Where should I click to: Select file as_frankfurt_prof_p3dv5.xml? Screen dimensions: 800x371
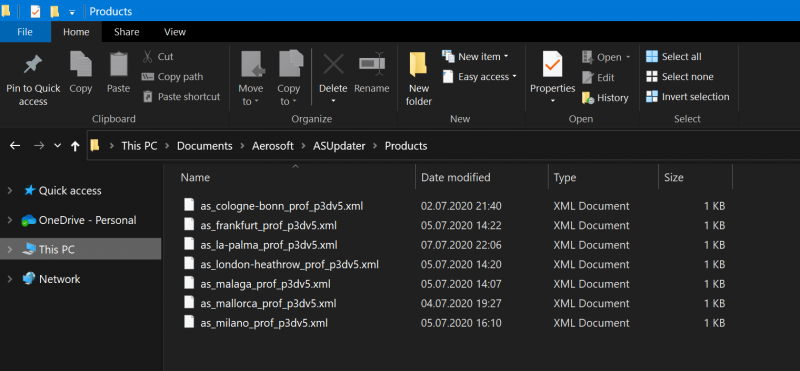pyautogui.click(x=268, y=226)
